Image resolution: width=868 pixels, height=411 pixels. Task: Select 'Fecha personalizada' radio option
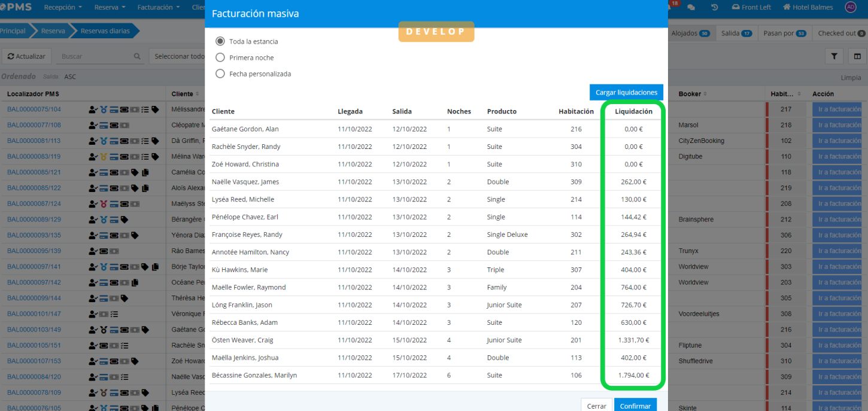(220, 74)
